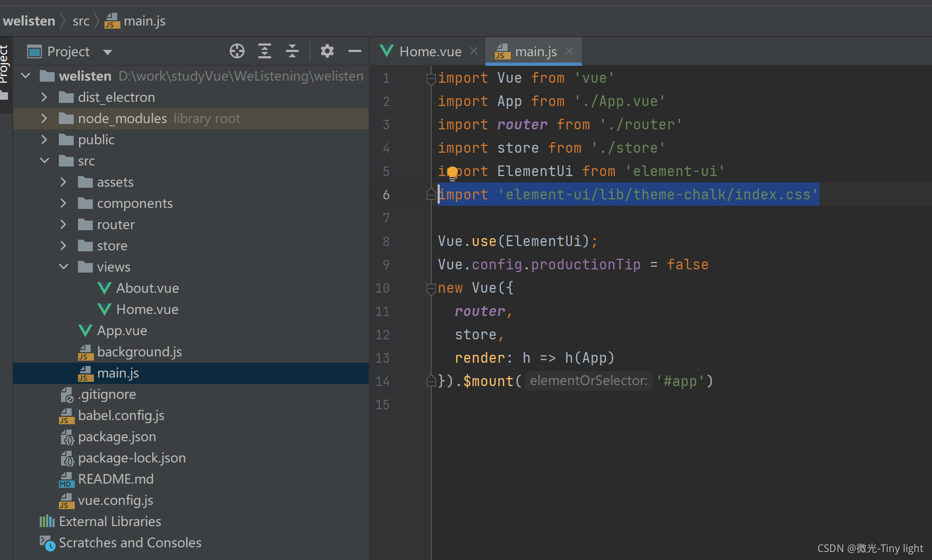Fold the import block at line 1

pyautogui.click(x=431, y=78)
